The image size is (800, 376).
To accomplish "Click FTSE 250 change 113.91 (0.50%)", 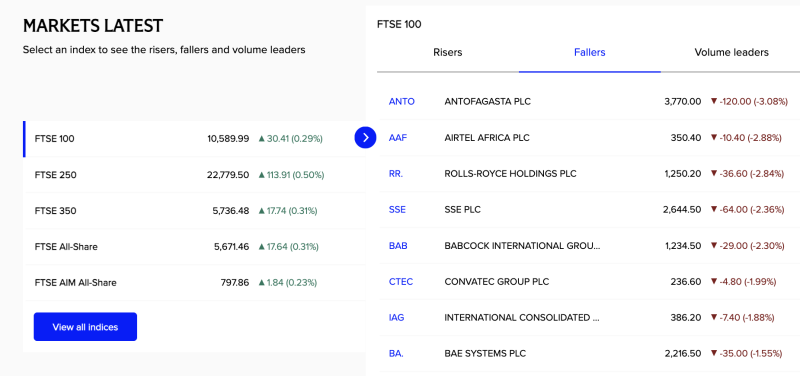I will point(291,175).
